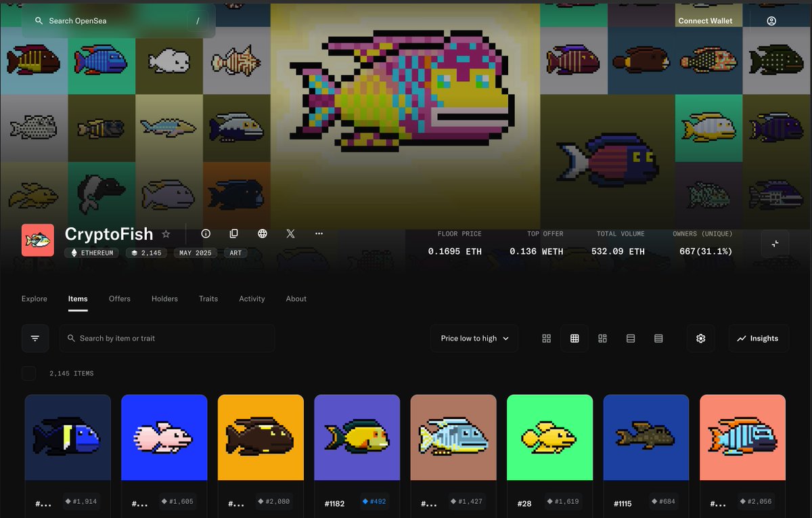Viewport: 812px width, 518px height.
Task: Switch to the Explore tab
Action: click(35, 299)
